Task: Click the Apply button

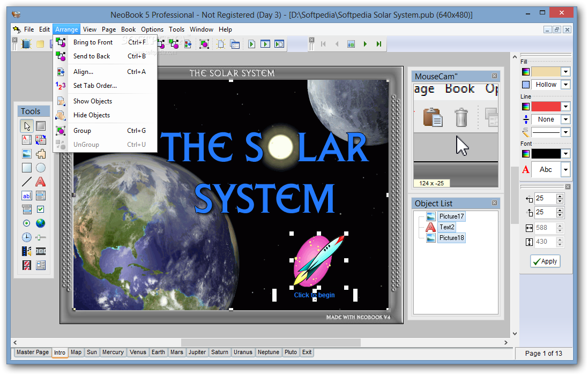Action: (x=545, y=261)
